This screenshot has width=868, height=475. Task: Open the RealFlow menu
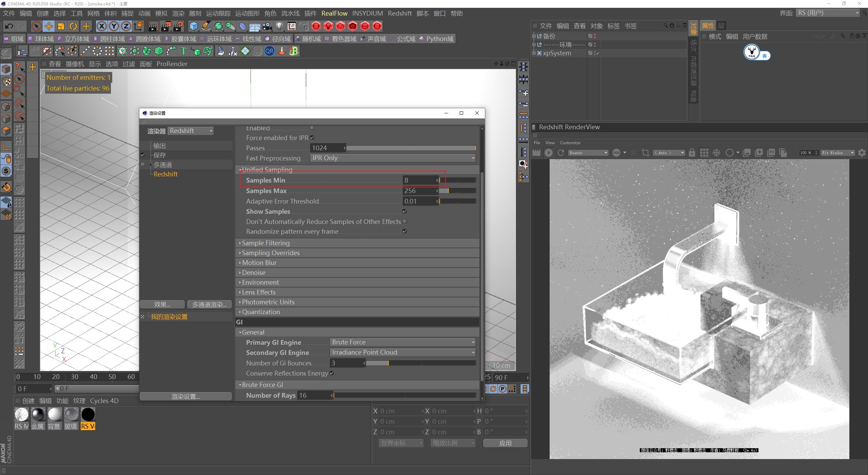334,13
